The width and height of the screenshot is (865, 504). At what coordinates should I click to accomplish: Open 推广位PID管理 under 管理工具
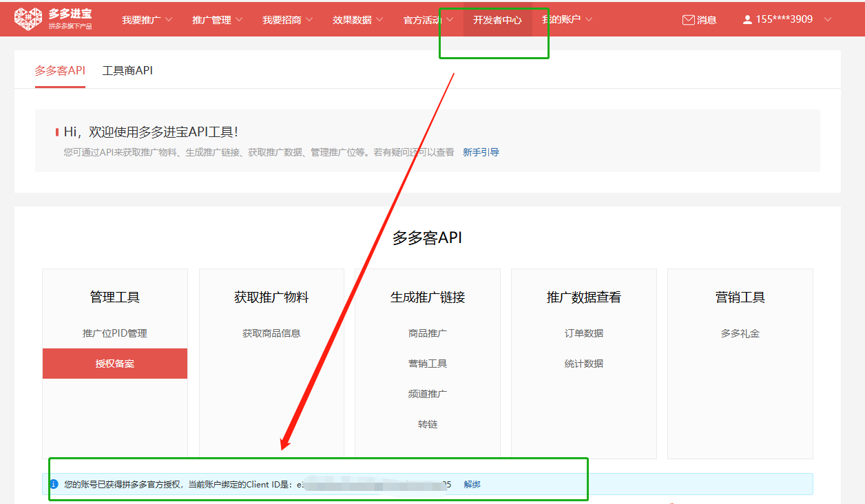tap(115, 333)
